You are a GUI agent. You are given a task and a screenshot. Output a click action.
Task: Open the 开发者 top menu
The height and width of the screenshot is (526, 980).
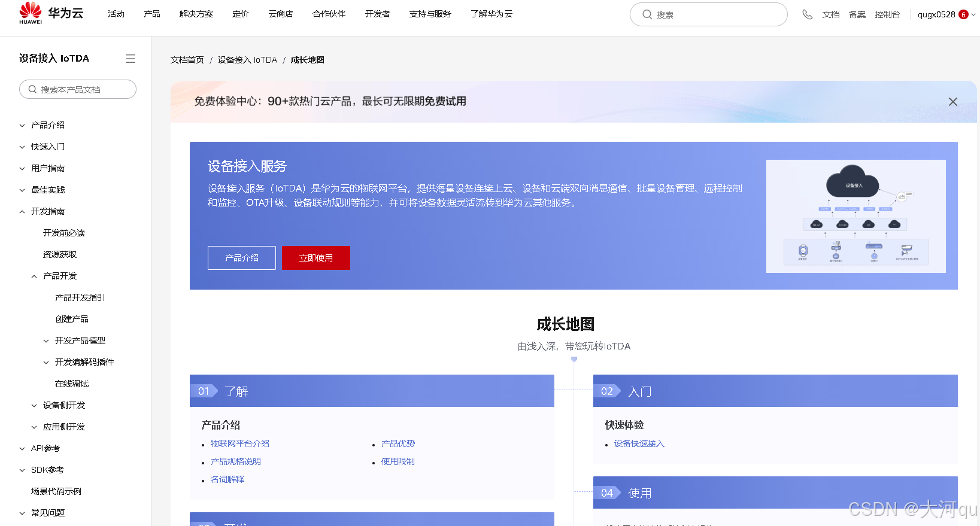coord(378,14)
